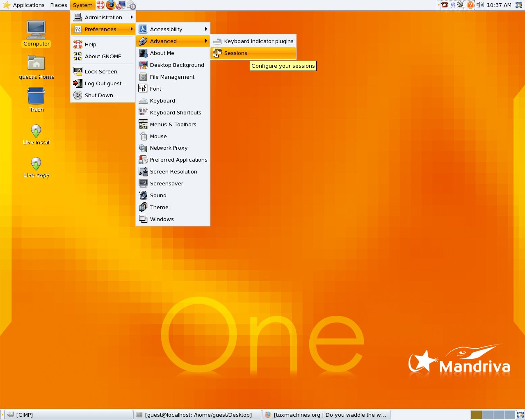Click the Screensaver icon
525x420 pixels.
(x=143, y=184)
